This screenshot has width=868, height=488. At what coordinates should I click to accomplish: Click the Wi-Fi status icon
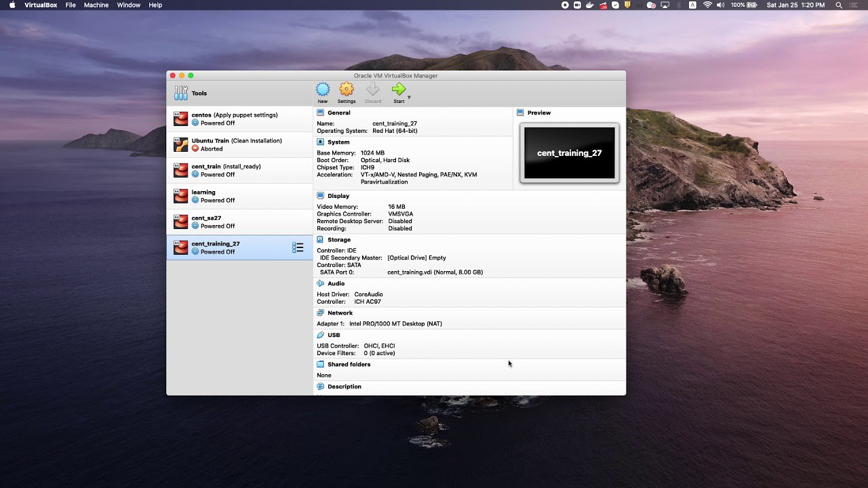(x=707, y=5)
